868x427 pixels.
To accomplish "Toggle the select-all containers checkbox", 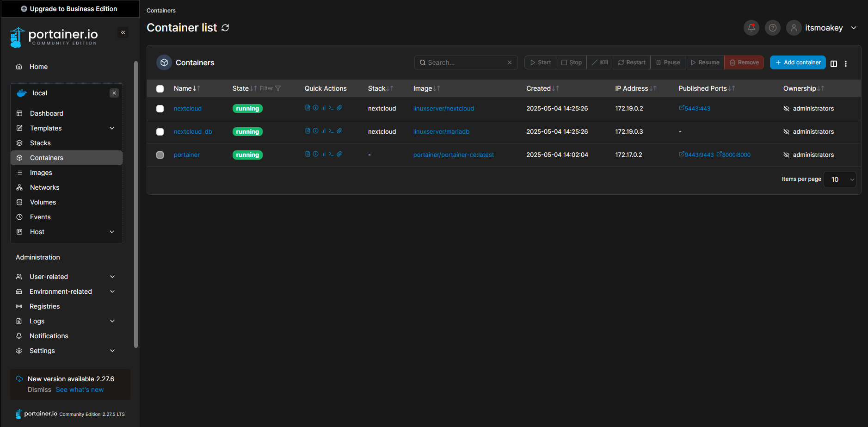I will point(160,89).
